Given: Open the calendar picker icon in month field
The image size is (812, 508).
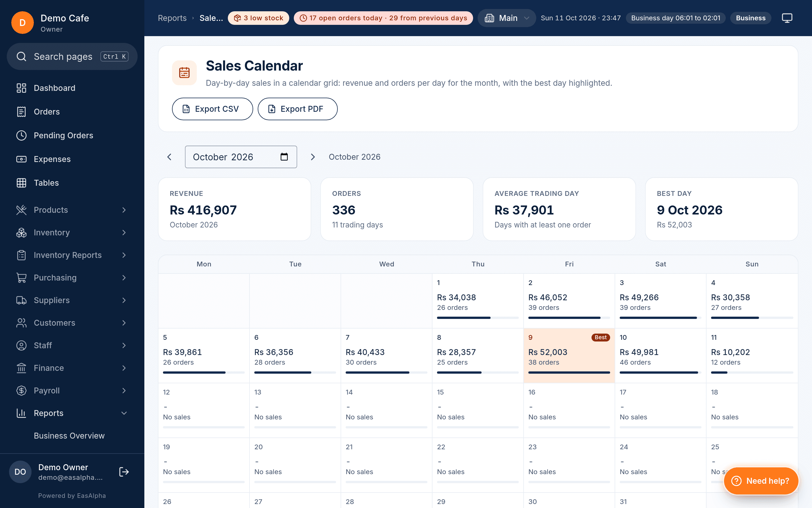Looking at the screenshot, I should [x=284, y=157].
